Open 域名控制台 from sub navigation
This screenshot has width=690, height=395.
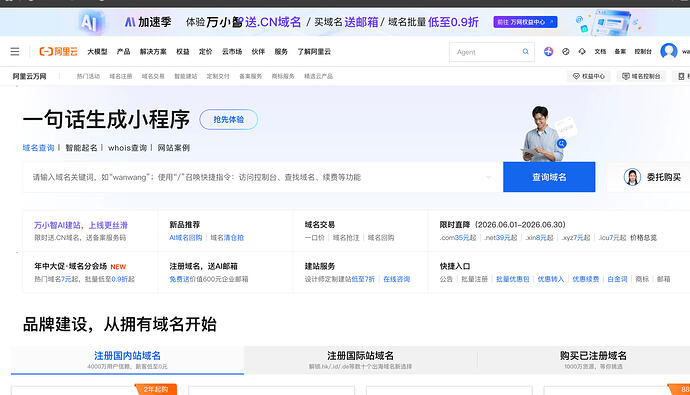tap(641, 76)
